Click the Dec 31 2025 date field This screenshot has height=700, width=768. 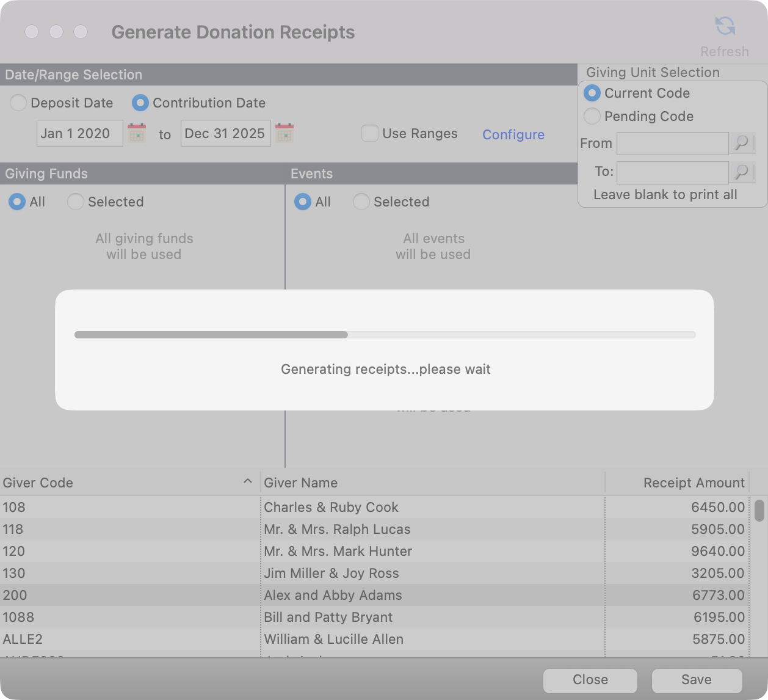(x=225, y=133)
